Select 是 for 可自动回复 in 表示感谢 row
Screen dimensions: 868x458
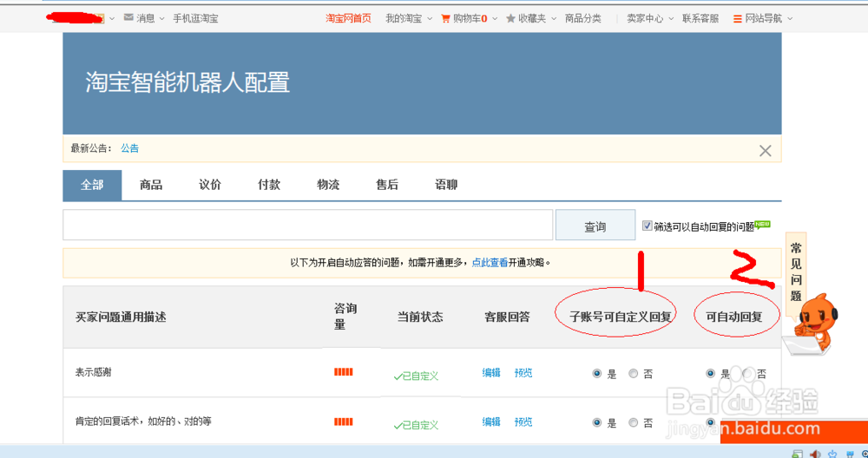coord(710,373)
